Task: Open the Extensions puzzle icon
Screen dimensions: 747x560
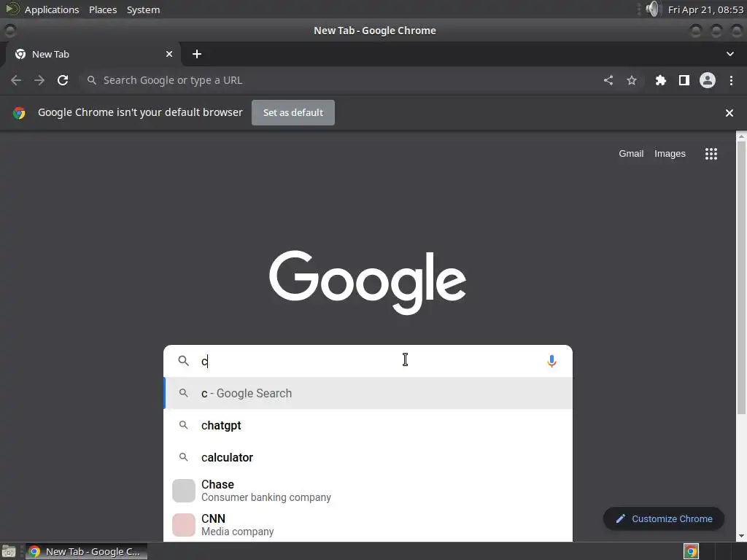Action: pyautogui.click(x=660, y=80)
